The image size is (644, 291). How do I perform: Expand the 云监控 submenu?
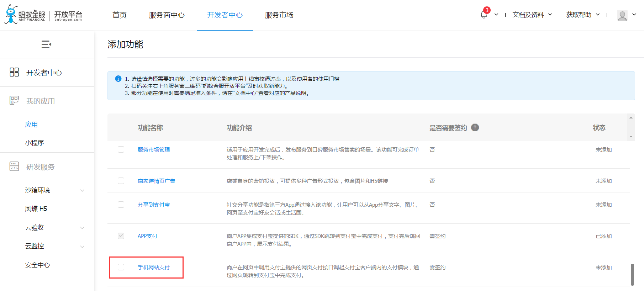tap(82, 247)
